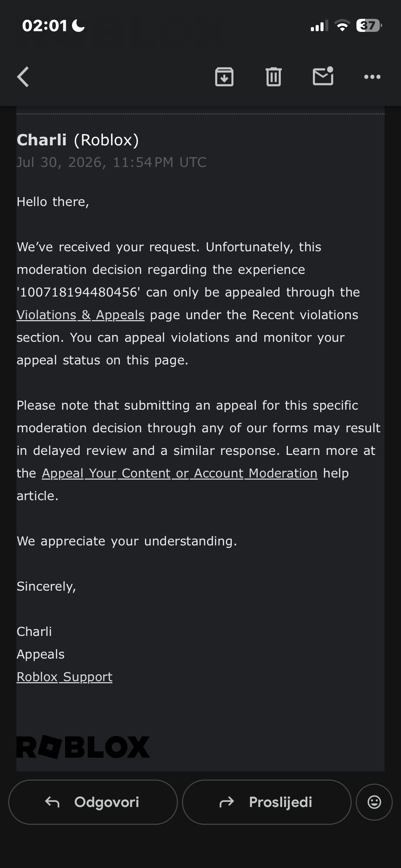Open Appeal Your Content or Account Moderation link
Image resolution: width=401 pixels, height=868 pixels.
click(x=180, y=473)
